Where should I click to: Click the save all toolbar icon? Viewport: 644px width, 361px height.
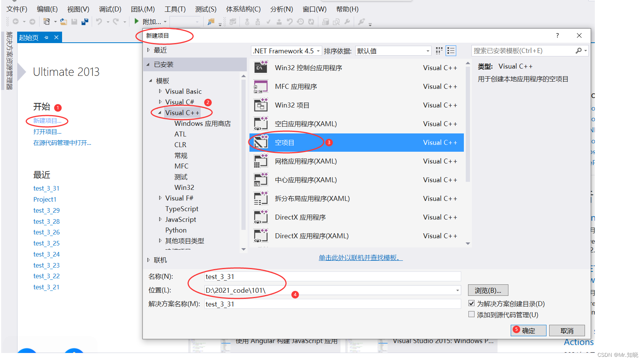click(85, 22)
